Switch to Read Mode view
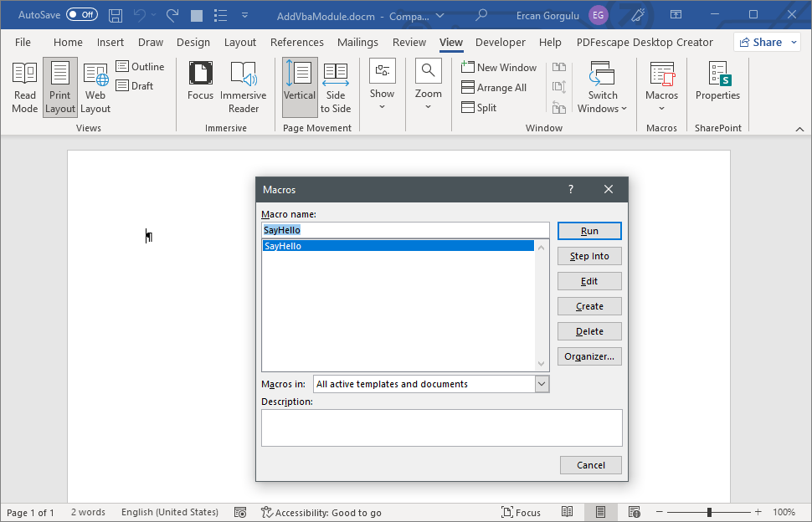This screenshot has width=812, height=522. [24, 86]
